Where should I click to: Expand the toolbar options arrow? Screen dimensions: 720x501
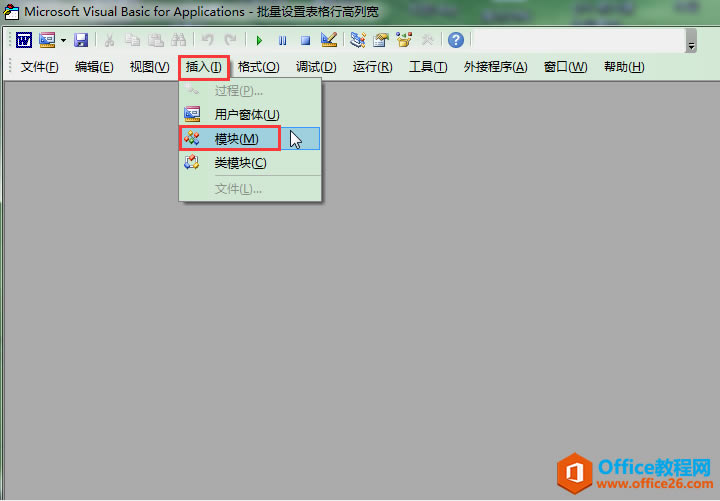[691, 45]
